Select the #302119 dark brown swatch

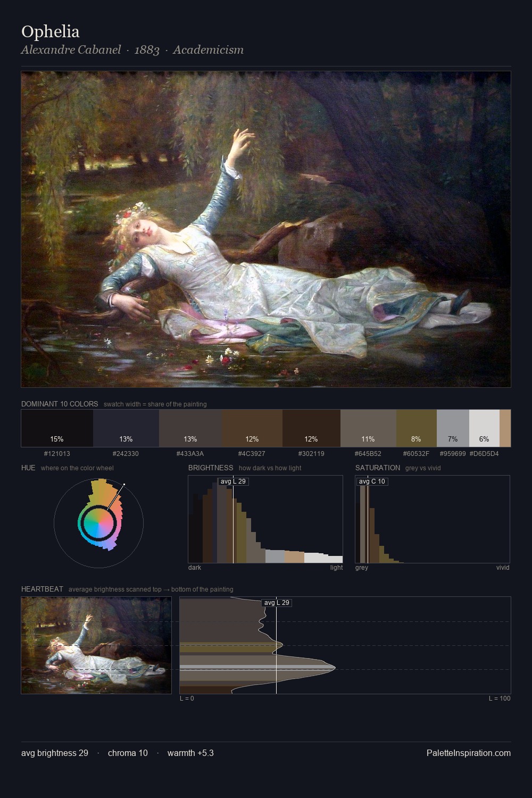pos(311,428)
